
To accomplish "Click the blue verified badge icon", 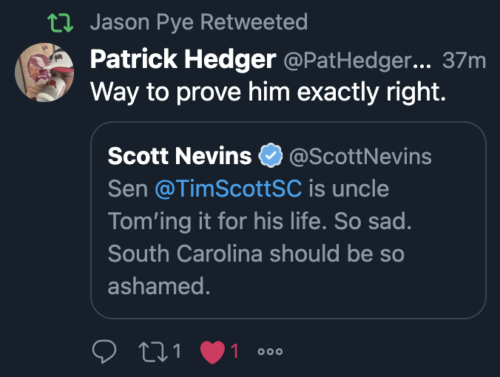I will 271,155.
